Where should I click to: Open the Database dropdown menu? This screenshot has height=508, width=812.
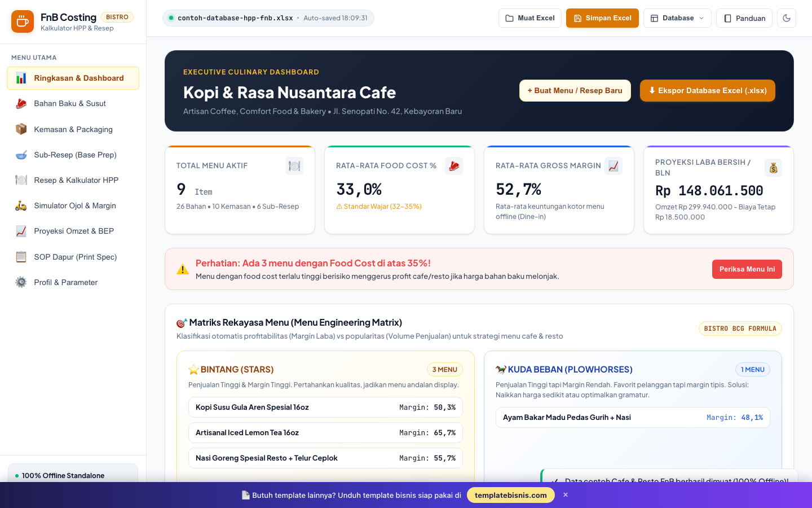pyautogui.click(x=677, y=18)
